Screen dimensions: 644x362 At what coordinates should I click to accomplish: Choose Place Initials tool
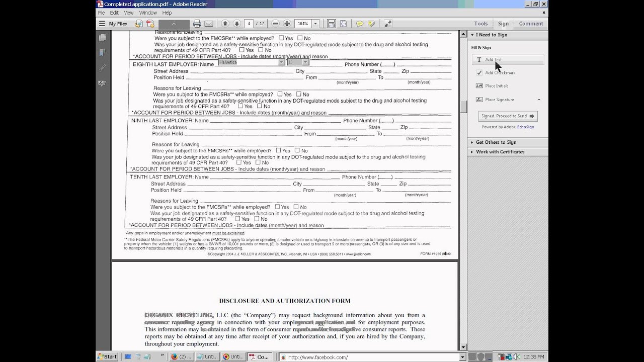pos(493,86)
